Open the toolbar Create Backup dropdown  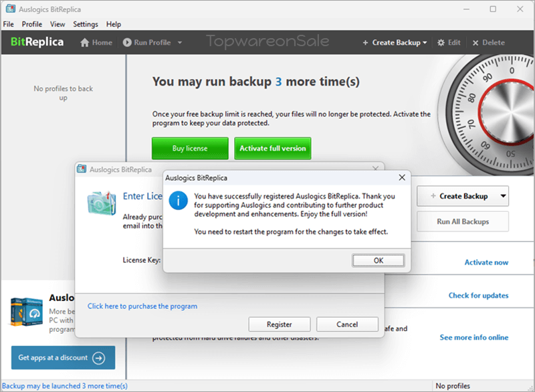tap(395, 43)
